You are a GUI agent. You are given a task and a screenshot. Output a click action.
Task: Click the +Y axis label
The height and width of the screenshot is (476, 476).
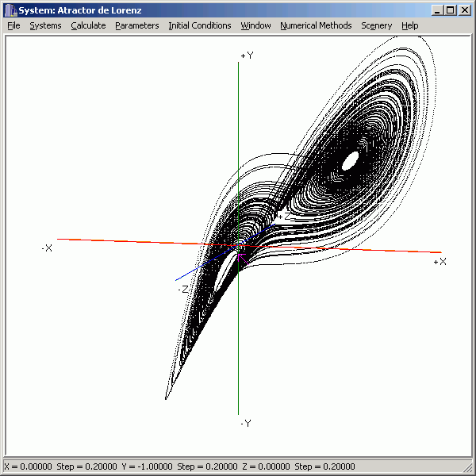click(247, 56)
